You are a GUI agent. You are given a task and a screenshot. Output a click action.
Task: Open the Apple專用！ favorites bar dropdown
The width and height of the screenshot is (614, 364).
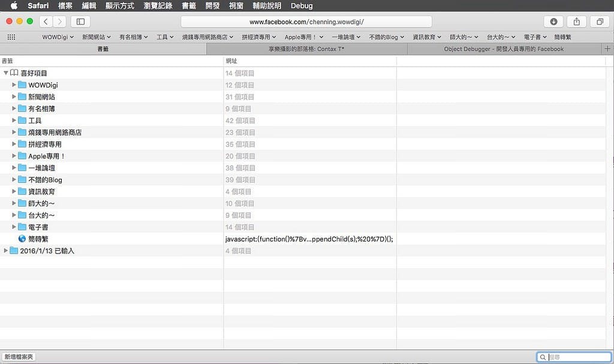304,37
